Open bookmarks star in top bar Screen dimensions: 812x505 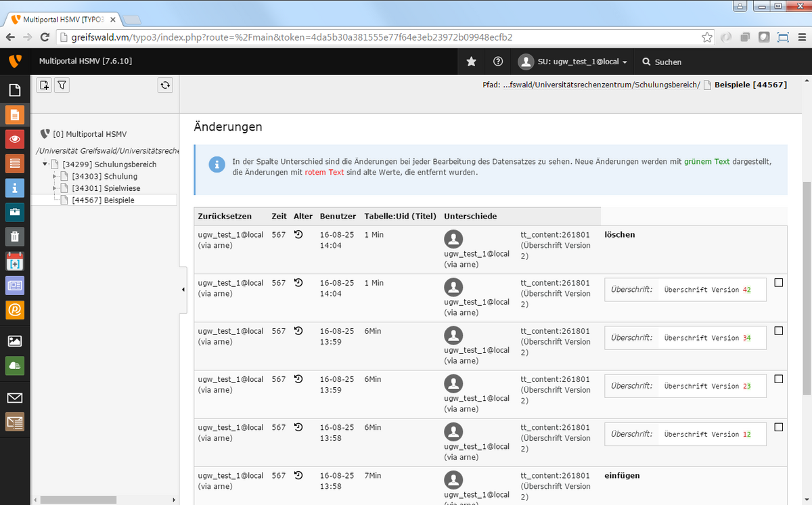pyautogui.click(x=472, y=62)
